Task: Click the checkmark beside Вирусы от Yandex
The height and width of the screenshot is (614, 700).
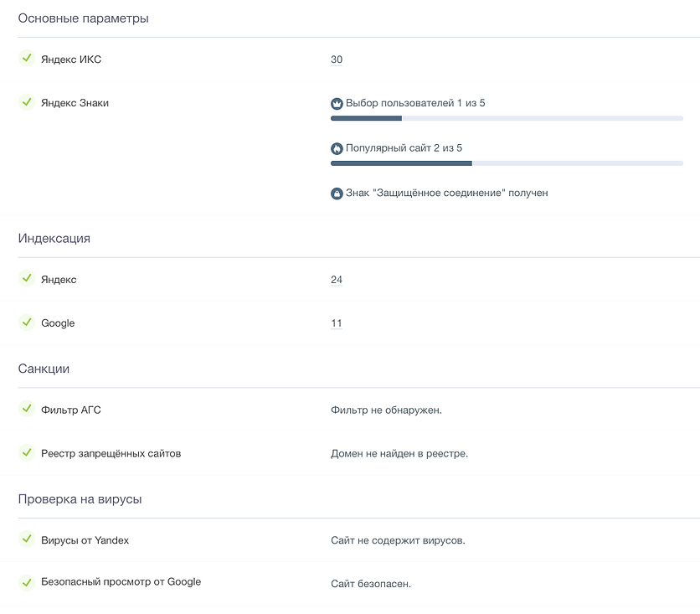Action: [27, 539]
